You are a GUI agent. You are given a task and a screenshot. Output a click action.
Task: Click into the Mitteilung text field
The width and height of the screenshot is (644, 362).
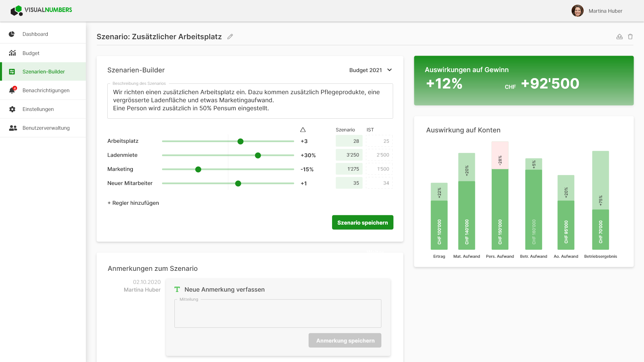coord(278,313)
